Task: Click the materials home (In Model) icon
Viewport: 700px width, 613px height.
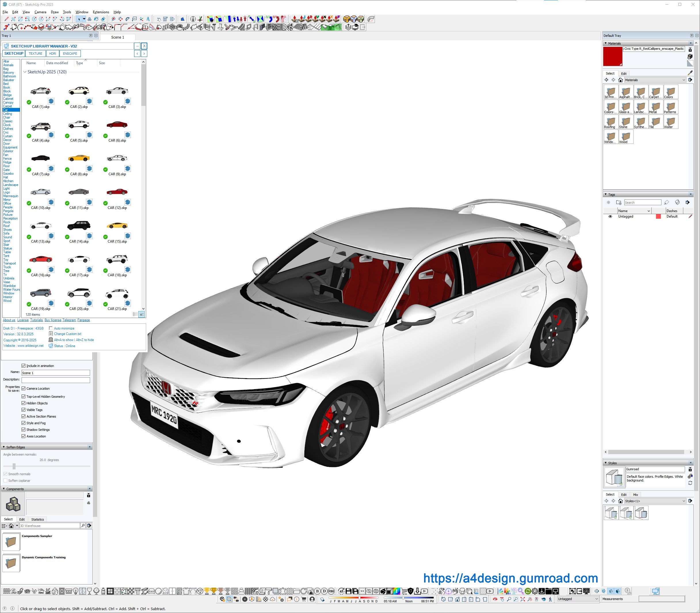Action: tap(620, 80)
